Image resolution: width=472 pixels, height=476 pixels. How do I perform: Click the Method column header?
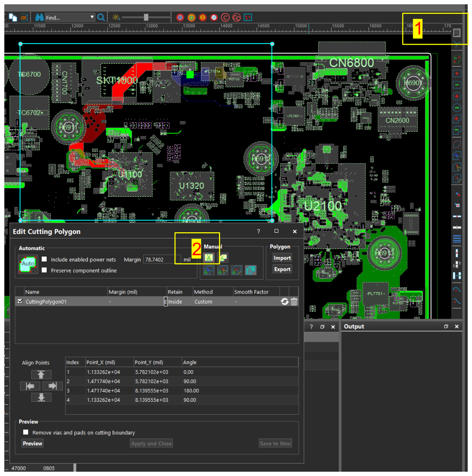pyautogui.click(x=213, y=292)
